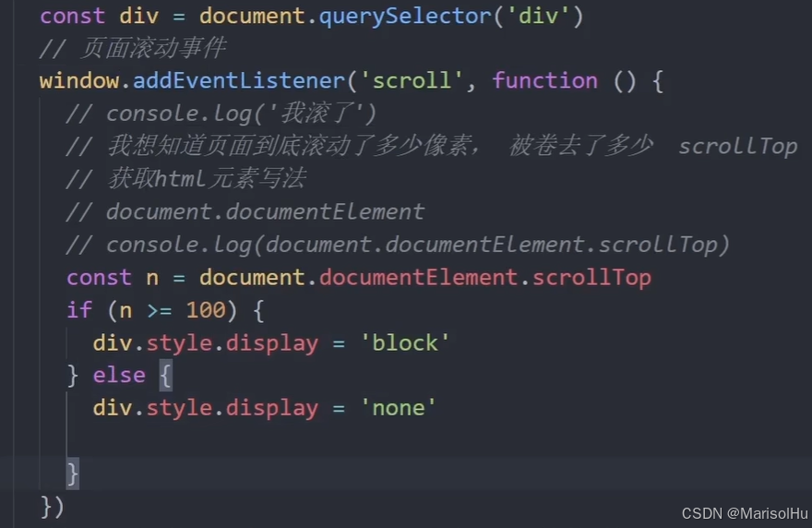This screenshot has width=812, height=528.
Task: Click the 'none' string value
Action: coord(399,408)
